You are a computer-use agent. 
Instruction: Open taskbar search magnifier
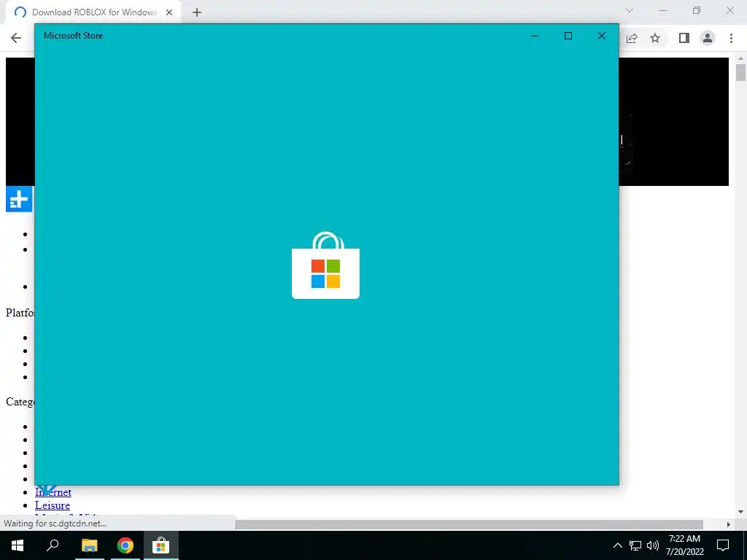pos(53,545)
